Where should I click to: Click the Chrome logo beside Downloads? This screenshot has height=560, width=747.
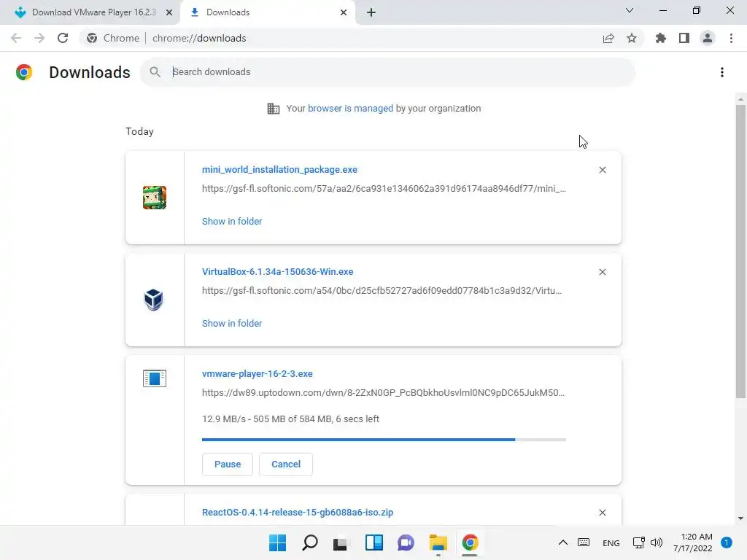[24, 72]
